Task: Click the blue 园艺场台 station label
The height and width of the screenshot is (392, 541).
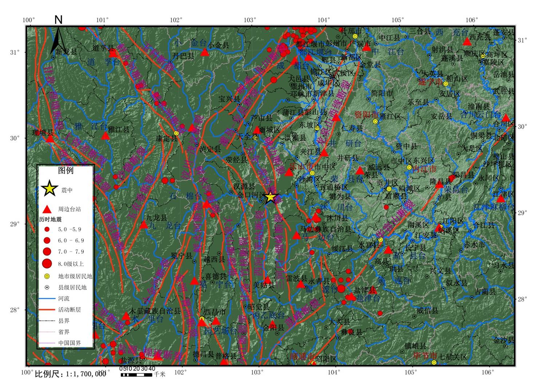Action: (x=221, y=331)
